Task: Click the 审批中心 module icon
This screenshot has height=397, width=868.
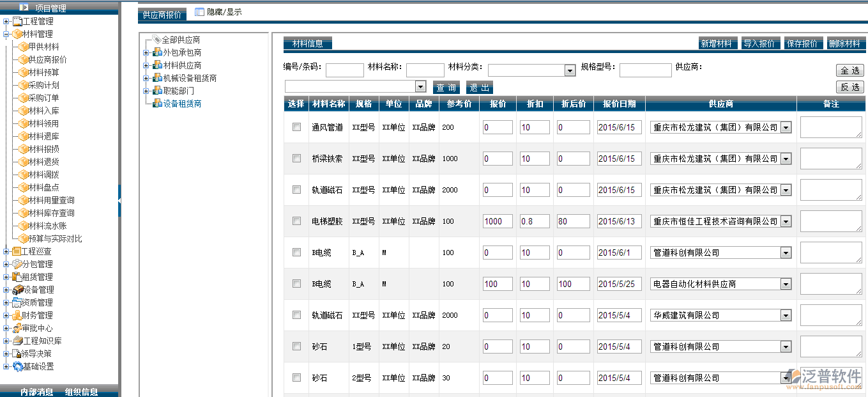Action: click(x=17, y=328)
